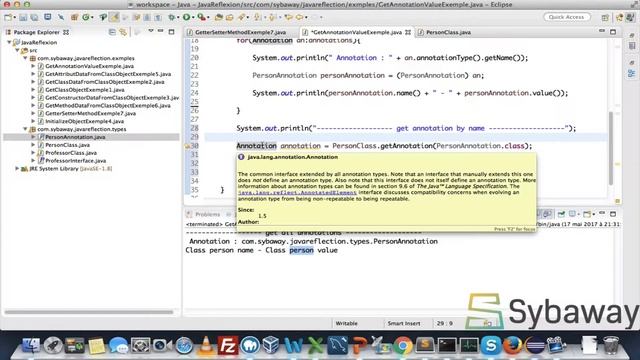Toggle the Pin Console button
640x360 pixels.
(x=561, y=214)
